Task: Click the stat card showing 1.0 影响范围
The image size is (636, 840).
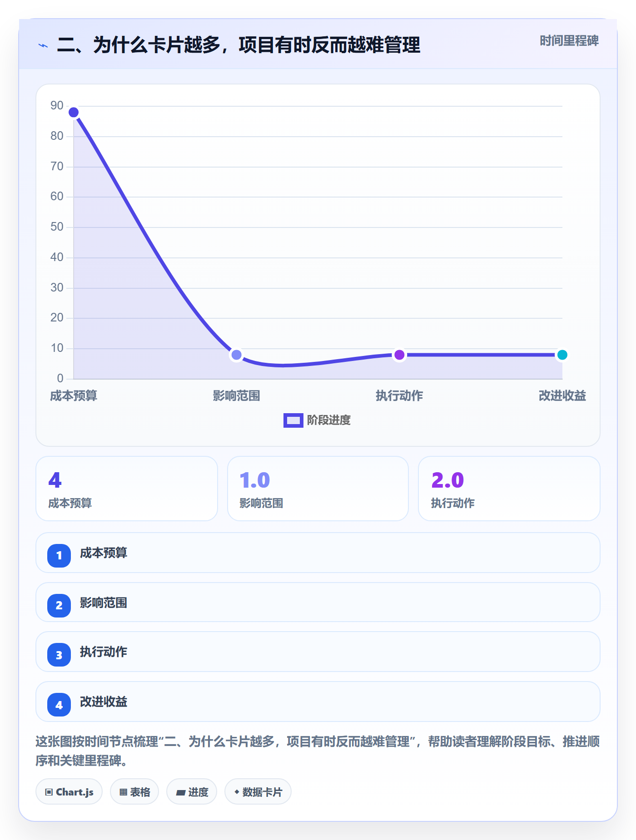Action: (318, 489)
